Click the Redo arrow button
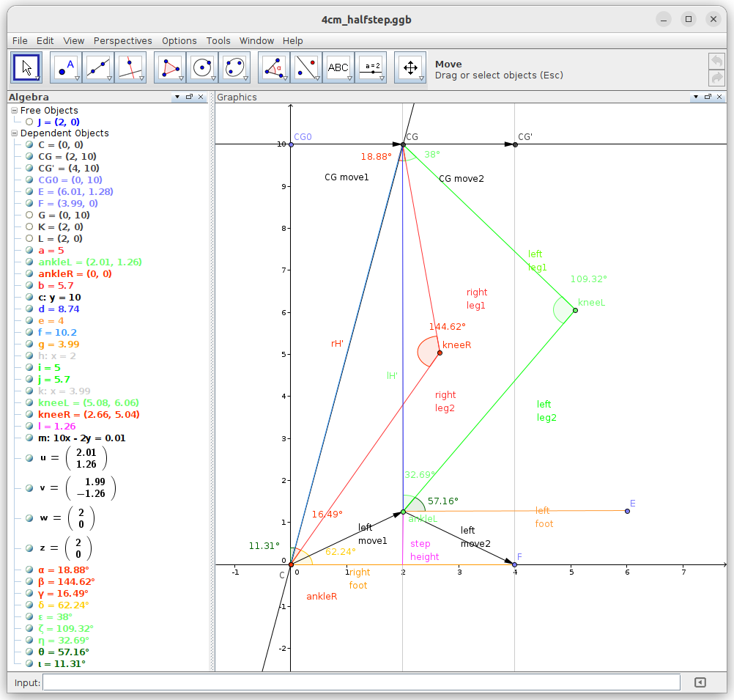734x700 pixels. [x=716, y=77]
